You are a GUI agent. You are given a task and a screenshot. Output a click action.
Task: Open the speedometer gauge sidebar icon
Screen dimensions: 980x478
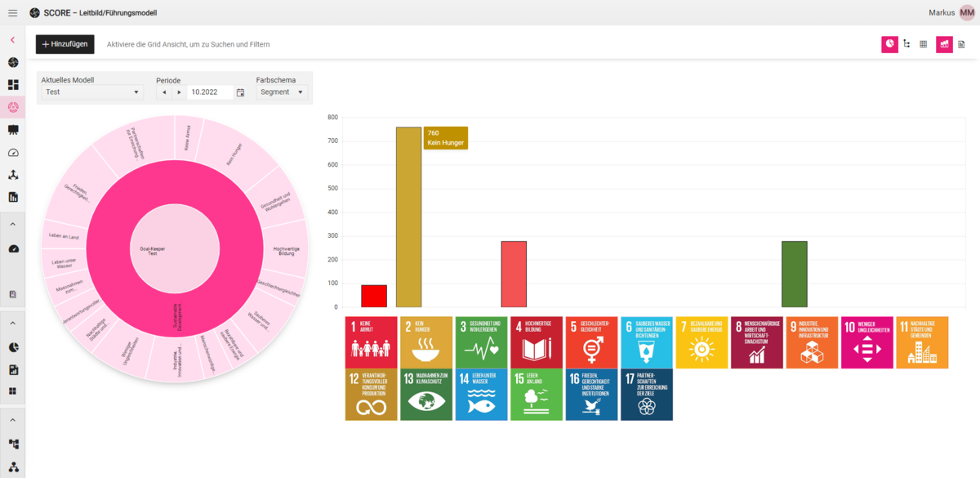coord(13,153)
